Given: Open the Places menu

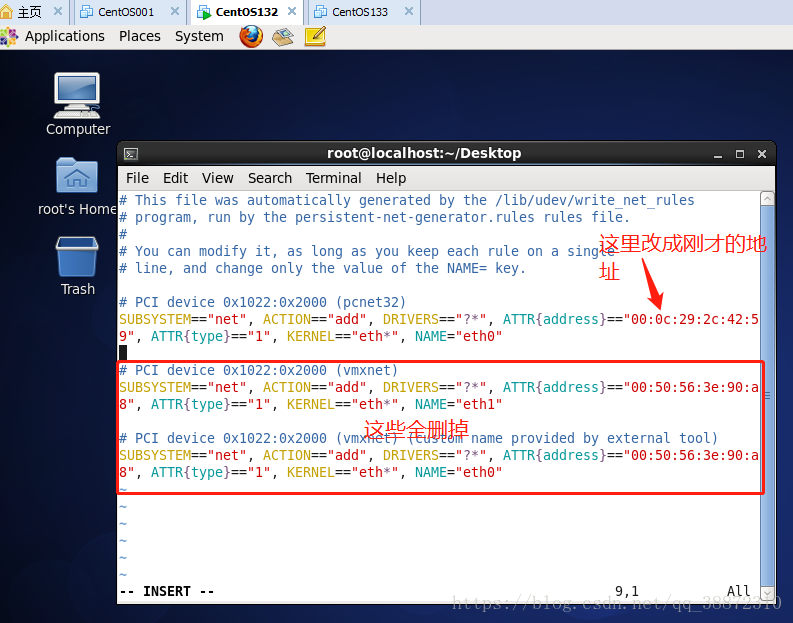Looking at the screenshot, I should (140, 36).
